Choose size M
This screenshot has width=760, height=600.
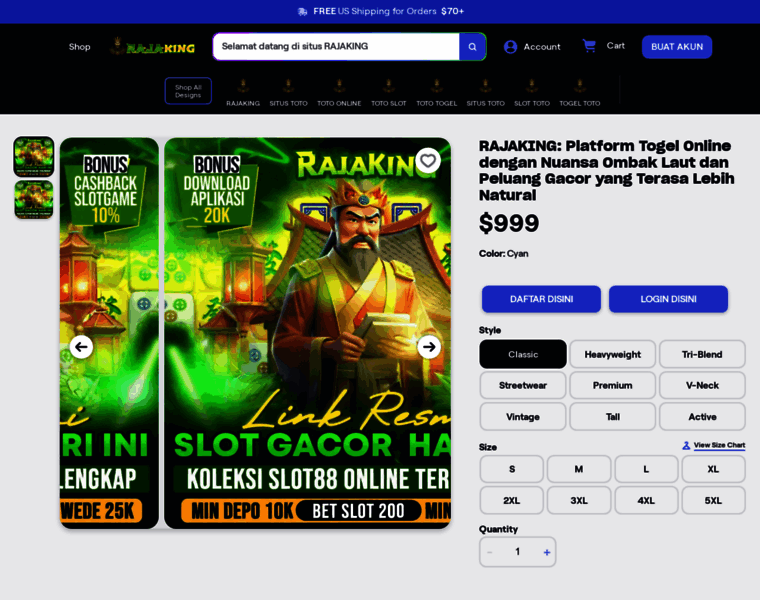(x=579, y=469)
